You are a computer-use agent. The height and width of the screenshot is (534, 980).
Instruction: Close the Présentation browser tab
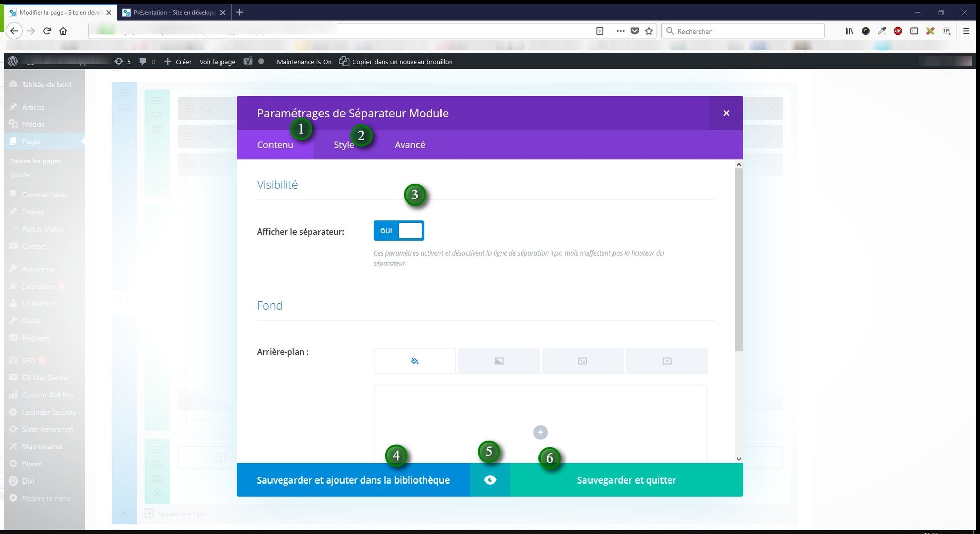223,12
